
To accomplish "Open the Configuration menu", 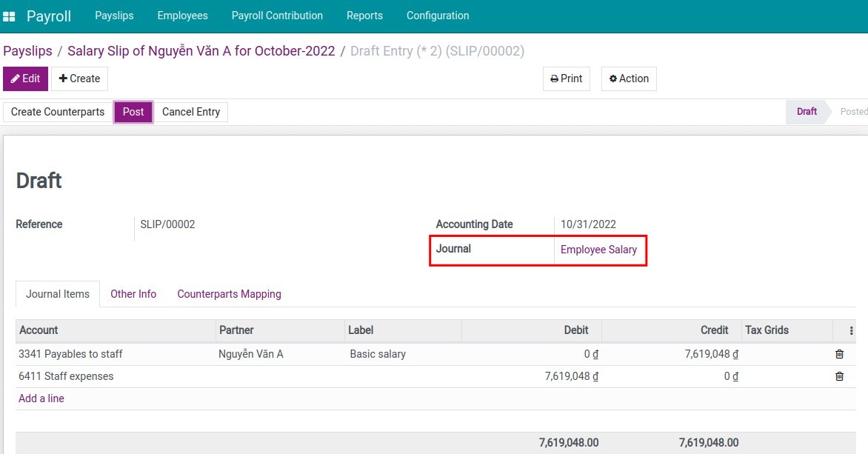I will coord(437,15).
